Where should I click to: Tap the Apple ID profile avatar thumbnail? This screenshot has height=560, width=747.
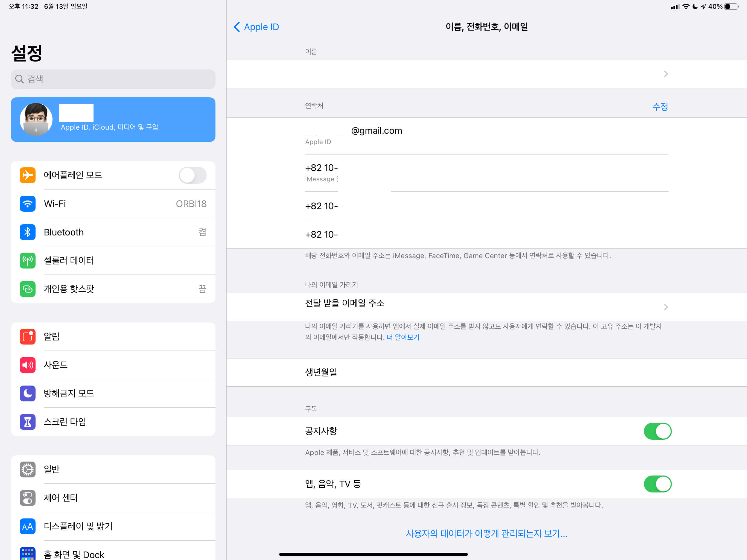tap(36, 119)
